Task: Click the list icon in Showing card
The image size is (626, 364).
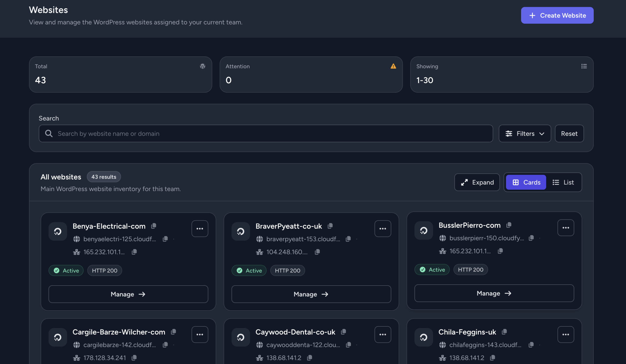Action: 584,66
